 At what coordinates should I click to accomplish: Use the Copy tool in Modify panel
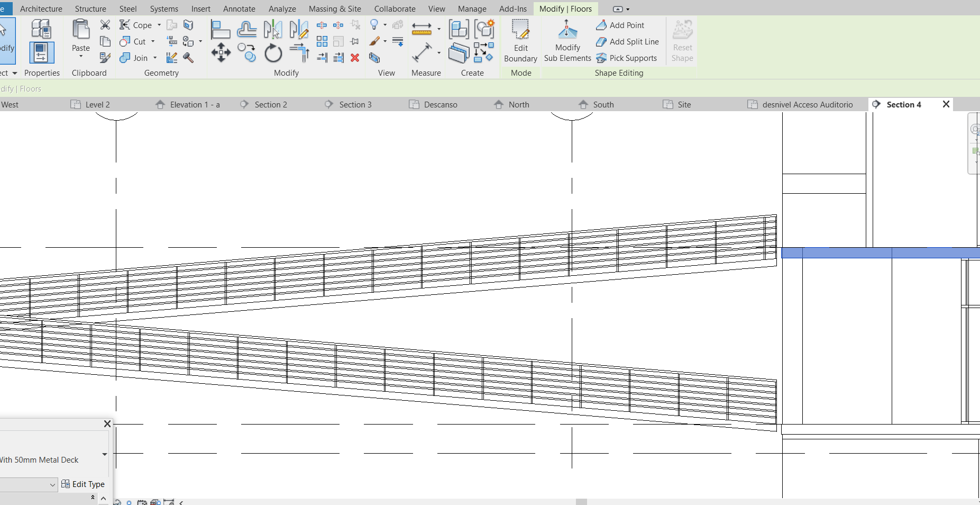pos(246,52)
